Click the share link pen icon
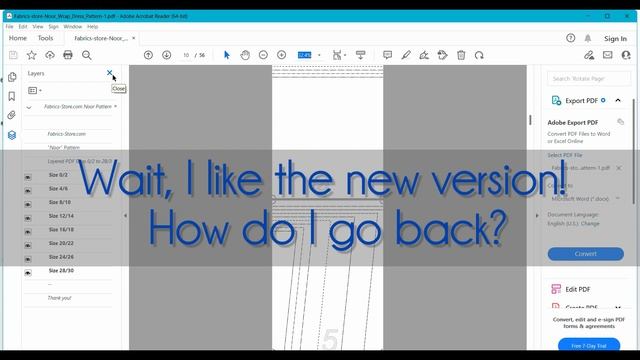Image resolution: width=640 pixels, height=360 pixels. point(589,55)
